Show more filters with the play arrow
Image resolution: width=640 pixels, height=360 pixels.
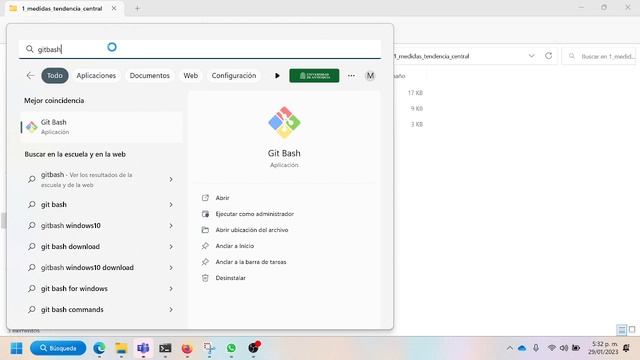[277, 76]
